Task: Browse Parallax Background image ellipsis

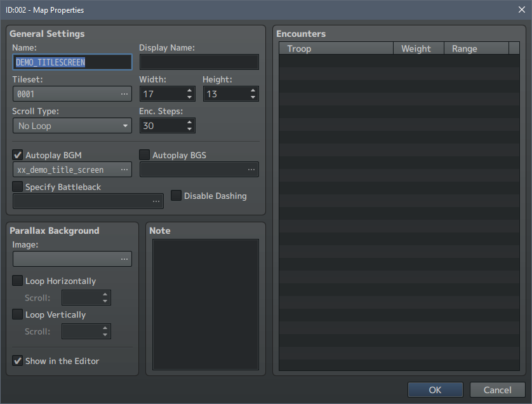Action: (124, 259)
